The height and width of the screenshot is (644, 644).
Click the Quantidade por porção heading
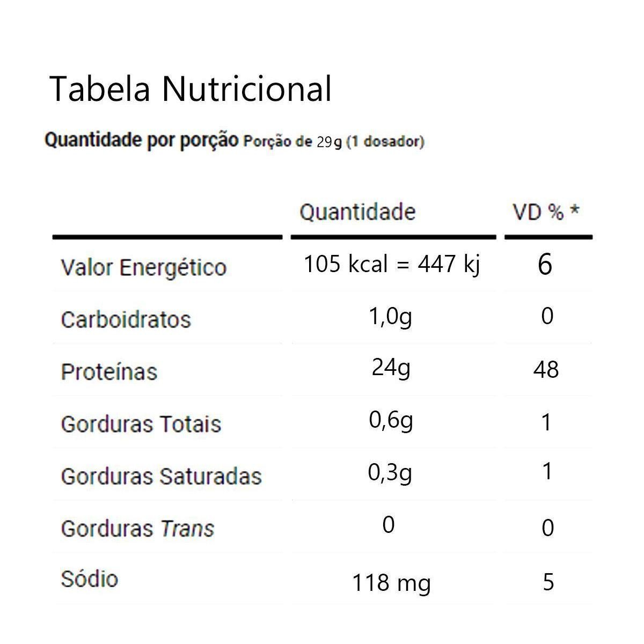[141, 141]
